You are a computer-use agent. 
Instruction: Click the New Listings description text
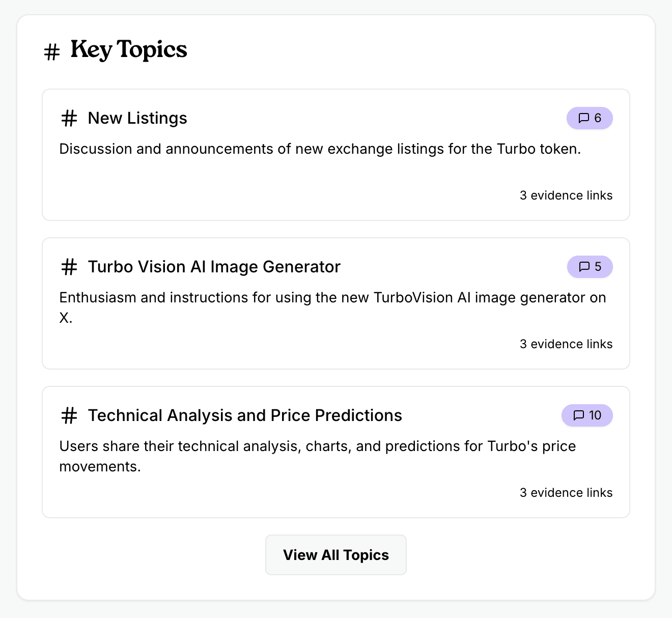pyautogui.click(x=320, y=149)
